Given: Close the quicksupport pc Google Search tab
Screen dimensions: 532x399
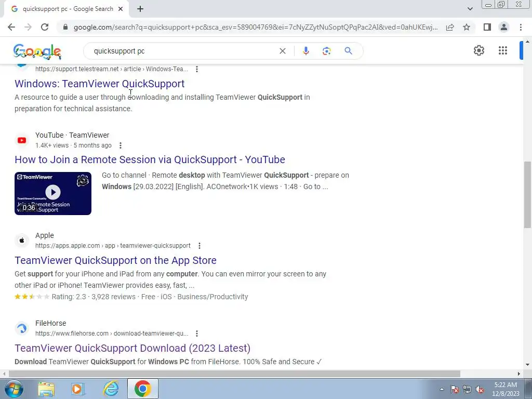Looking at the screenshot, I should pos(121,9).
